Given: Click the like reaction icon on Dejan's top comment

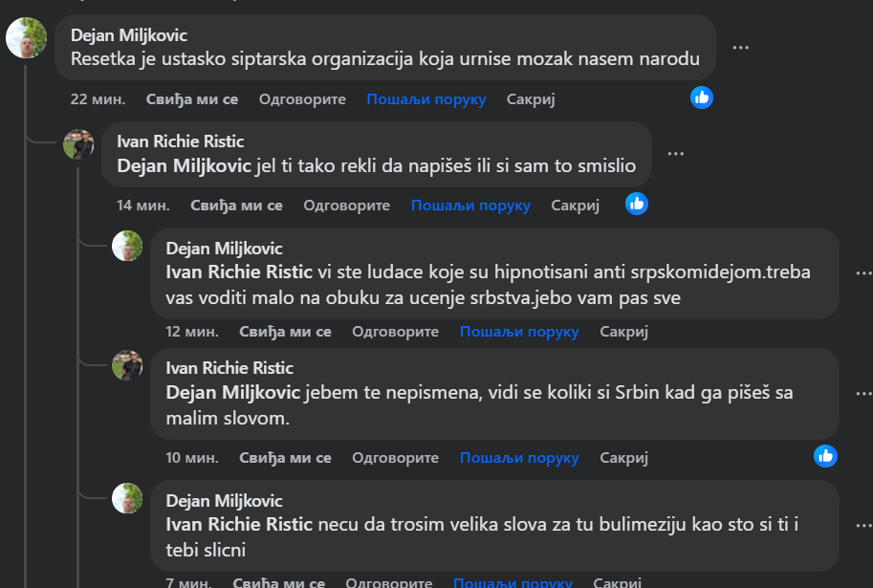Looking at the screenshot, I should (702, 98).
